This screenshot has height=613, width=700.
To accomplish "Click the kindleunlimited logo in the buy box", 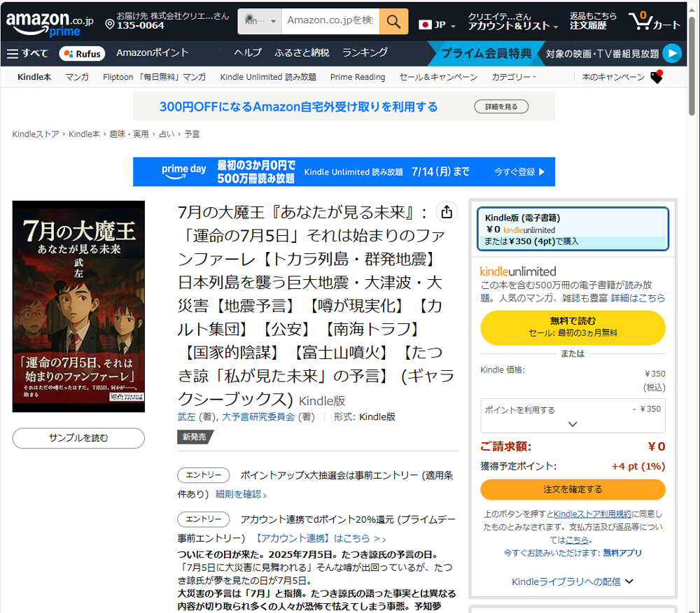I will coord(518,272).
